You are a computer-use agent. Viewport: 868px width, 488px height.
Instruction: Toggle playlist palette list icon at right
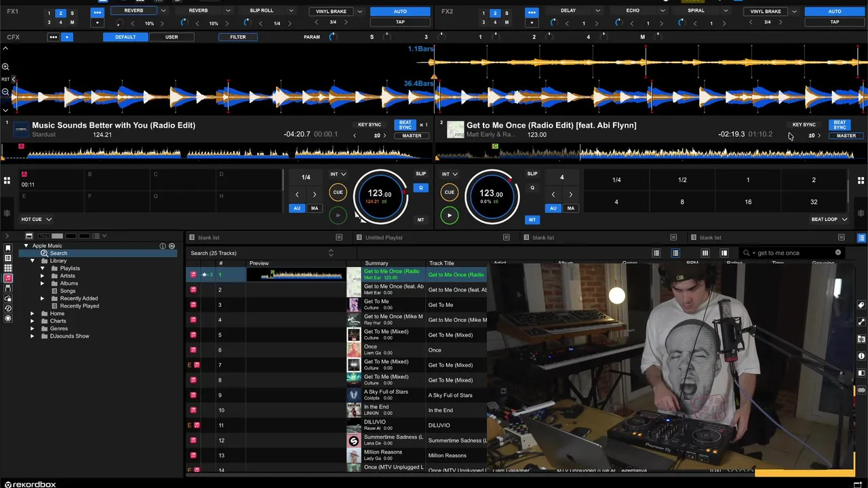click(861, 238)
